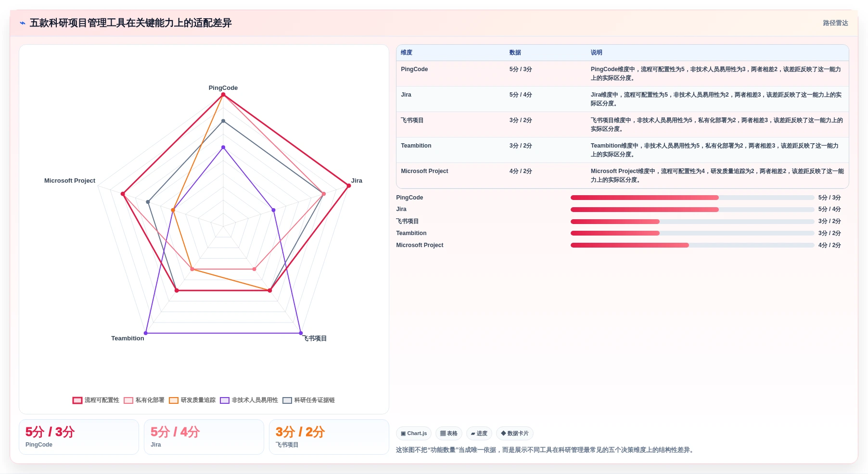Click the Jira axis label on radar chart
Screen dimensions: 868x474
pos(357,181)
